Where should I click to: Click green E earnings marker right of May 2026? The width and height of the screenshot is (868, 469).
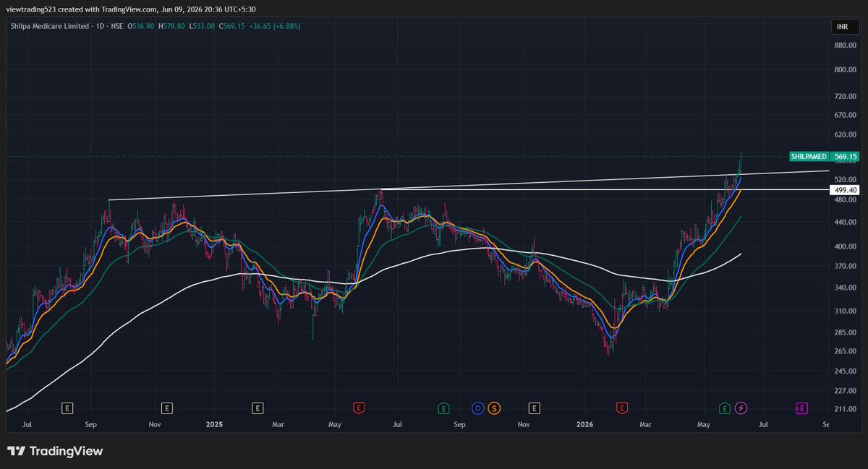click(724, 408)
